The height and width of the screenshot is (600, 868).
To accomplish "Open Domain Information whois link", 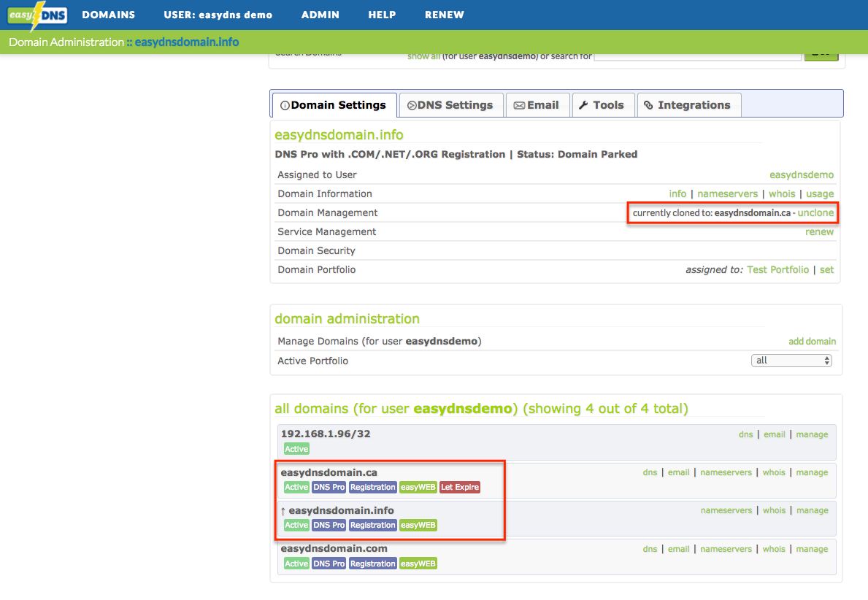I will pos(782,193).
